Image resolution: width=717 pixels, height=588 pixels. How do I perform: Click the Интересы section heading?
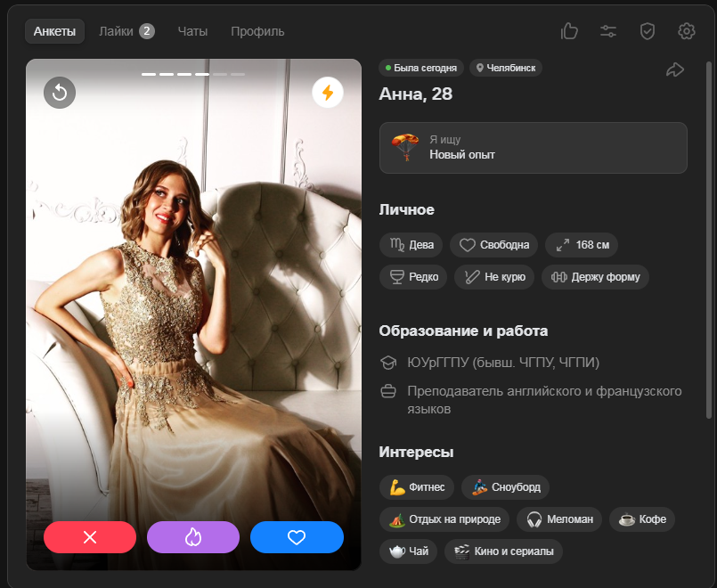point(416,453)
